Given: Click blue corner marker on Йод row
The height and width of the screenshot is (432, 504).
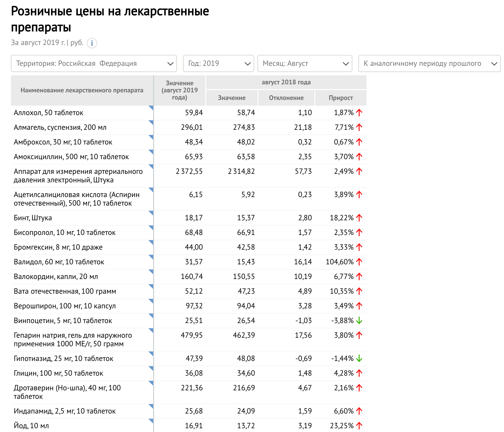Looking at the screenshot, I should click(151, 420).
